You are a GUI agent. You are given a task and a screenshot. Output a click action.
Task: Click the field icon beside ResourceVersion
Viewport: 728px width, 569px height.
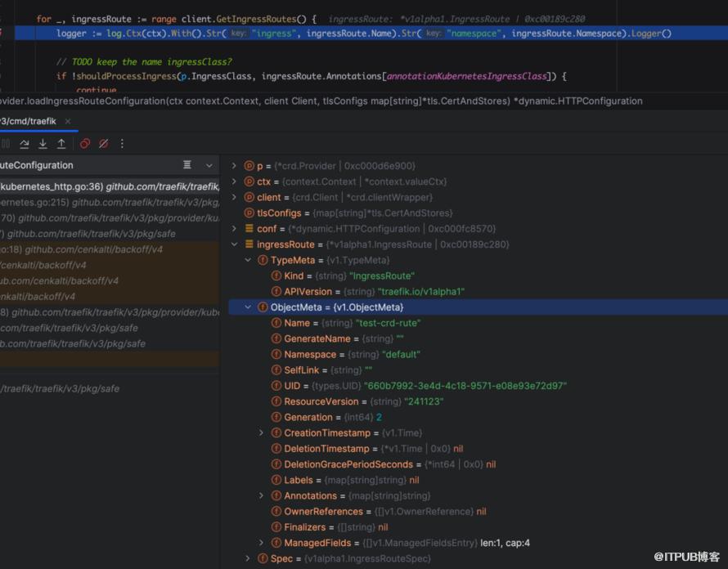tap(276, 401)
